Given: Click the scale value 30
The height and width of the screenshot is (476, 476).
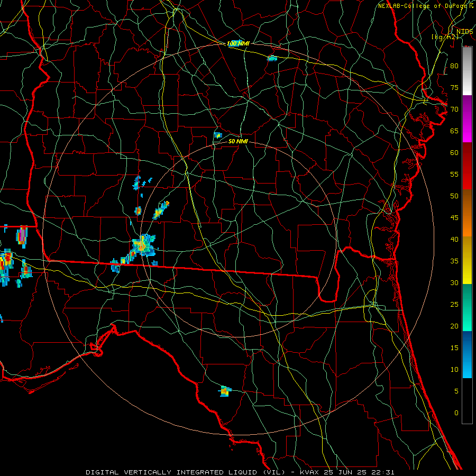Looking at the screenshot, I should (x=454, y=282).
